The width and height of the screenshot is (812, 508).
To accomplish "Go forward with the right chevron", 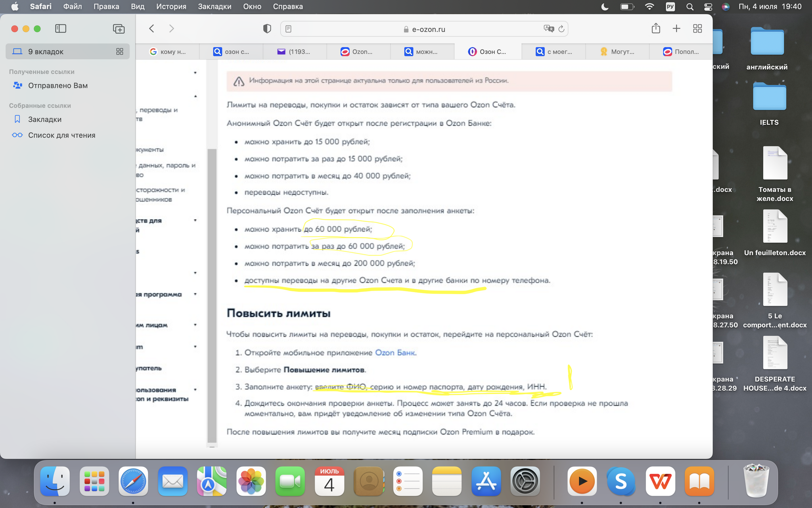I will pyautogui.click(x=171, y=29).
